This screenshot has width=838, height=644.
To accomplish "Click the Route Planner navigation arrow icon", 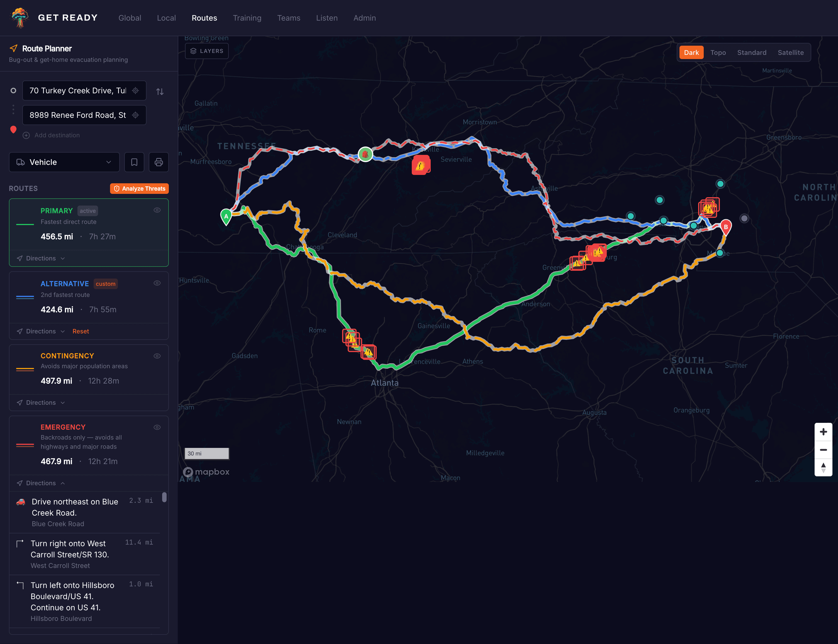I will coord(13,48).
